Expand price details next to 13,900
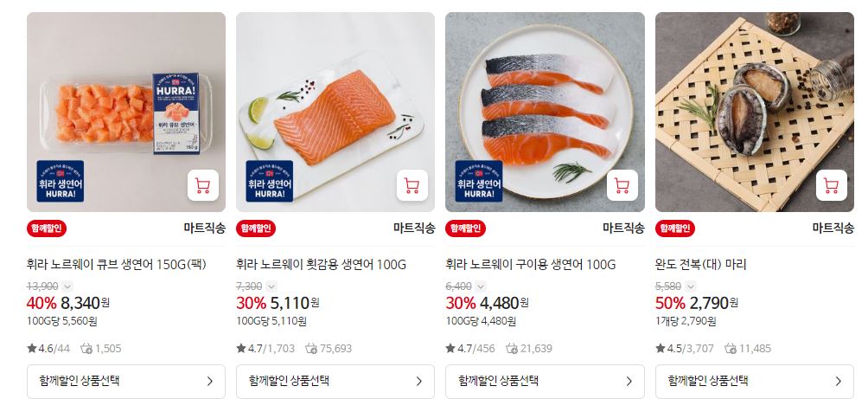868x399 pixels. pos(67,286)
